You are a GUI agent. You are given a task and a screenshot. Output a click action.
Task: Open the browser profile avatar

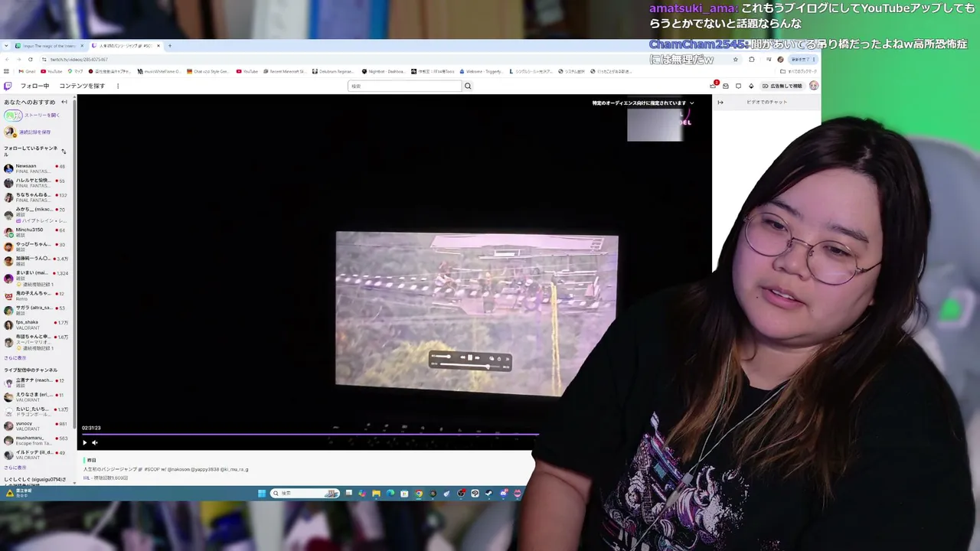[x=780, y=59]
